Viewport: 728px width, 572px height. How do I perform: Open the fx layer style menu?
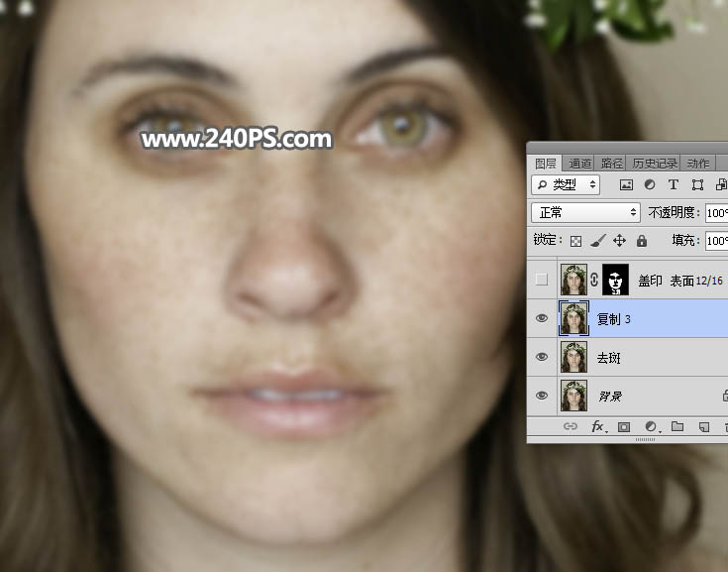(597, 426)
